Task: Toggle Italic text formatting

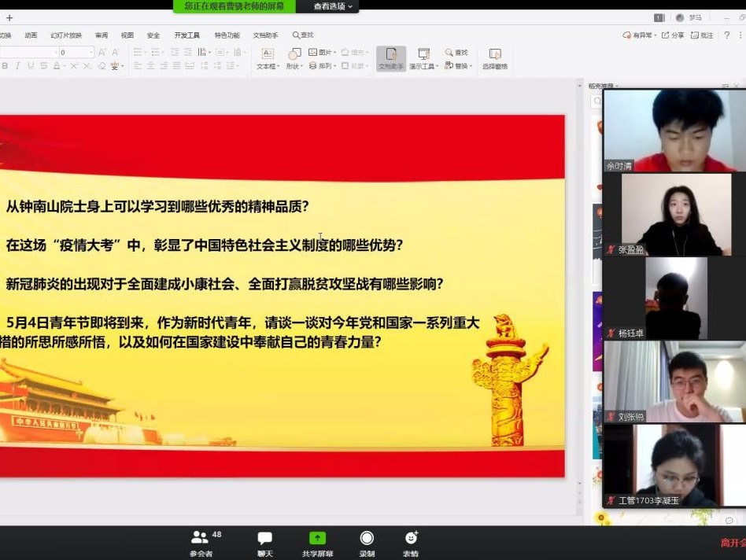Action: 18,66
